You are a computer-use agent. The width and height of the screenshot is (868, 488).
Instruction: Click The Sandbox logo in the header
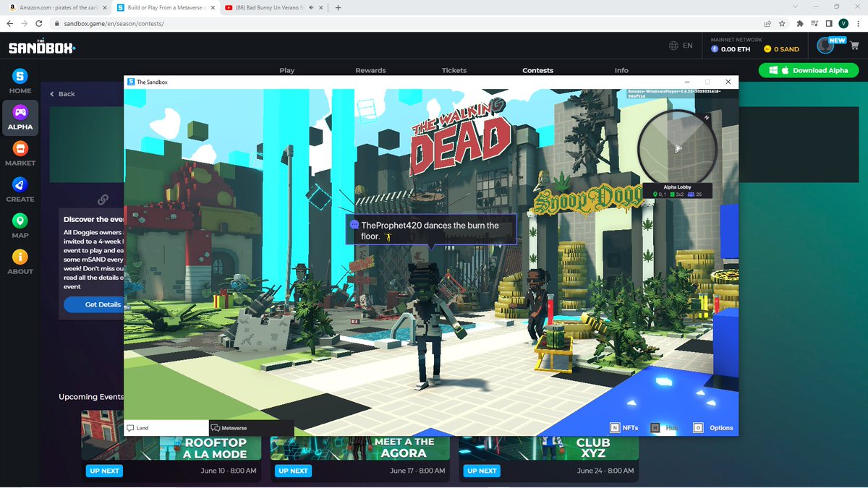coord(42,47)
